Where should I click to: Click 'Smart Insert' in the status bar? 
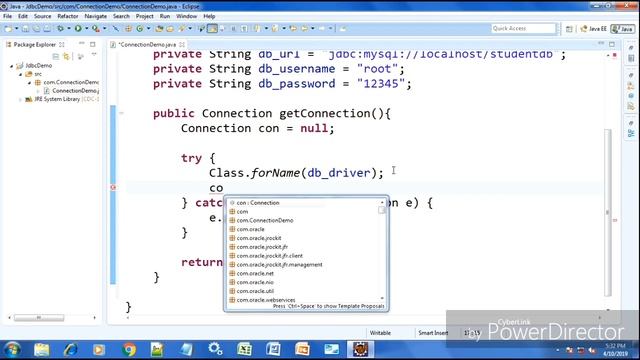pos(433,333)
